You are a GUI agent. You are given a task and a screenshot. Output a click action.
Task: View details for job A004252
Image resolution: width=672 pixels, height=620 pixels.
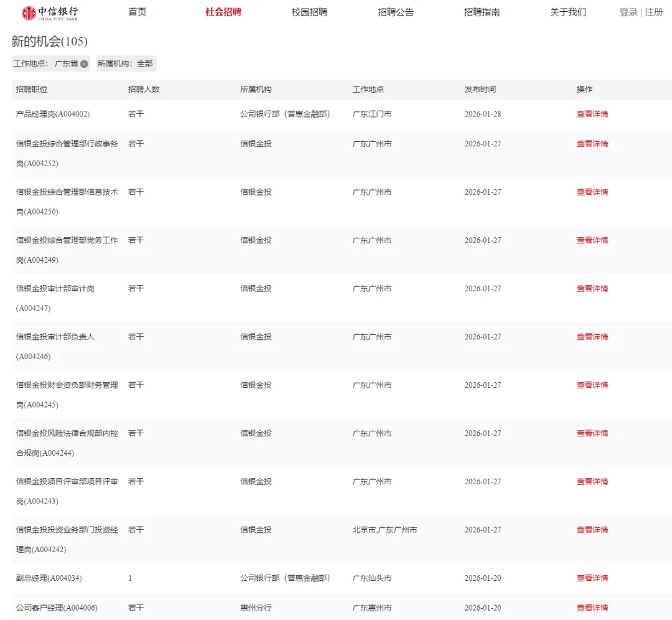point(592,144)
